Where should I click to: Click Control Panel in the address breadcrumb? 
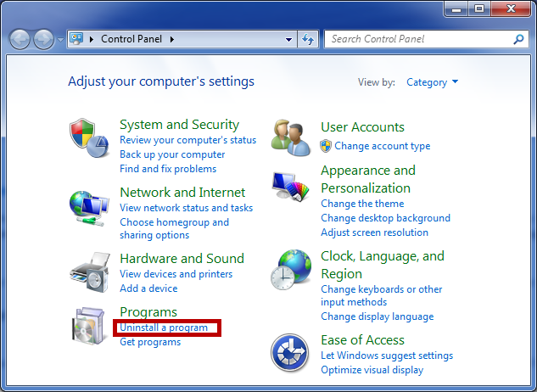(131, 39)
